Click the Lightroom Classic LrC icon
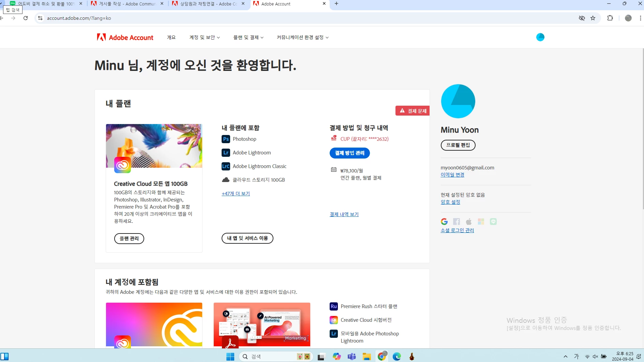Viewport: 644px width, 362px height. click(226, 166)
